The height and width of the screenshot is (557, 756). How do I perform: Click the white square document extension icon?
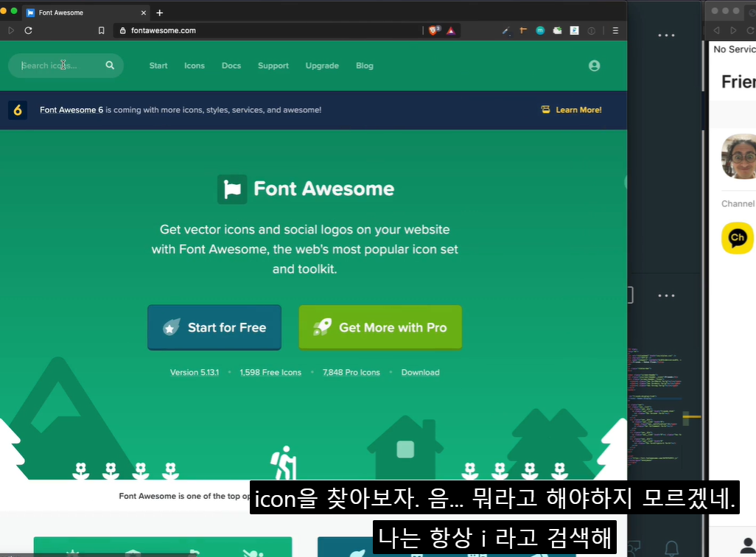click(574, 30)
